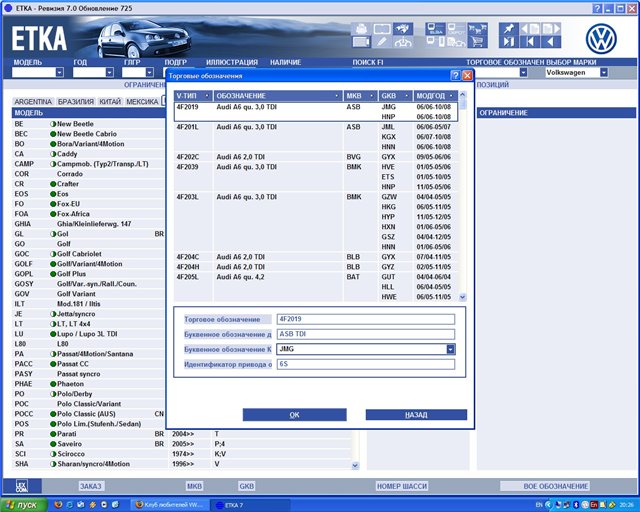Open the Volkswagen brand selection dropdown
The image size is (640, 512).
click(x=604, y=72)
